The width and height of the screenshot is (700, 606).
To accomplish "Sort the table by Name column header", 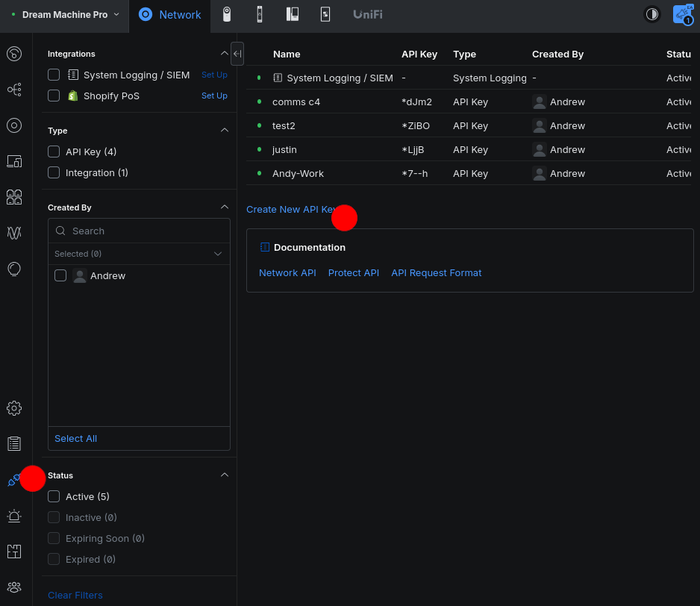I will pyautogui.click(x=287, y=54).
